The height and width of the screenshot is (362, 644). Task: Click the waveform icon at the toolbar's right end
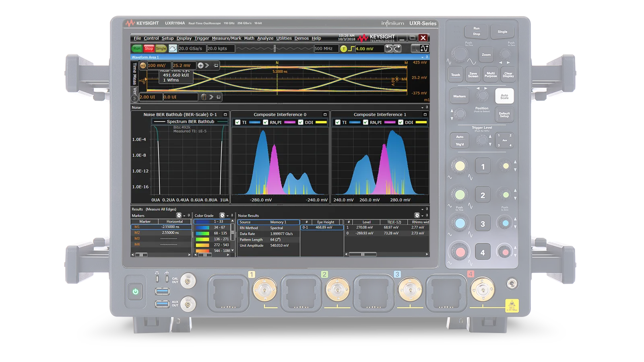[424, 49]
